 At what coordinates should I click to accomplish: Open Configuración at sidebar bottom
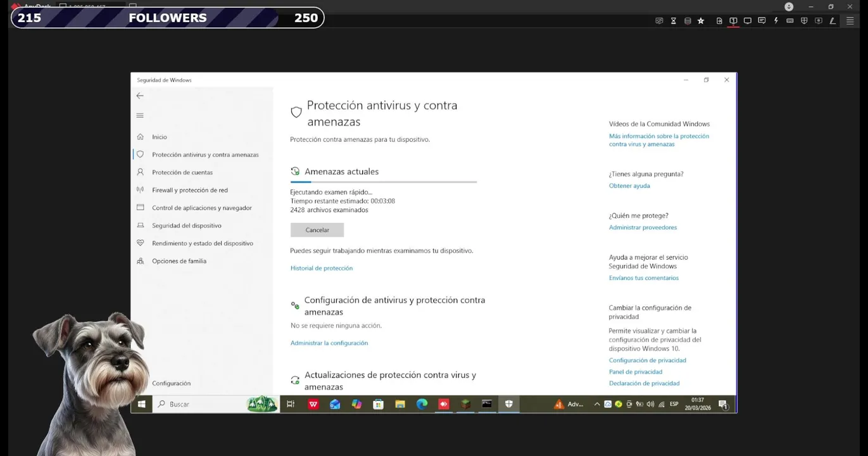coord(171,383)
